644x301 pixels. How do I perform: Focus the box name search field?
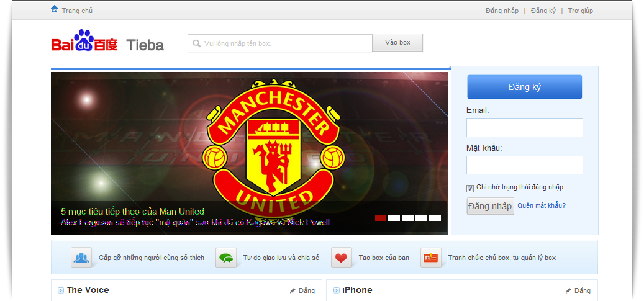click(280, 43)
